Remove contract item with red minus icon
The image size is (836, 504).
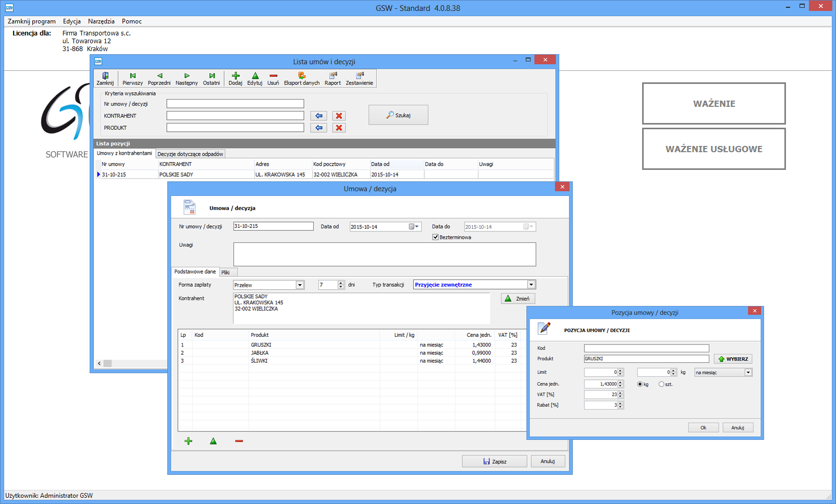tap(239, 441)
